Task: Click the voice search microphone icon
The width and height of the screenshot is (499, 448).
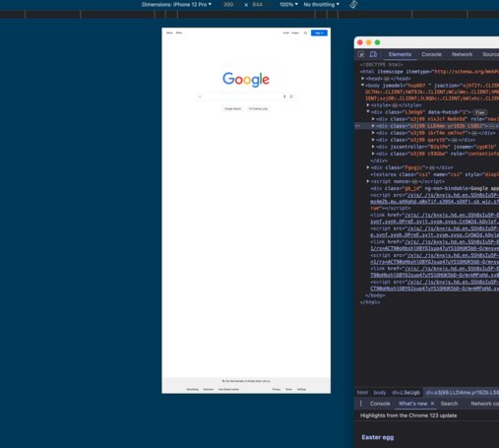Action: pos(284,96)
